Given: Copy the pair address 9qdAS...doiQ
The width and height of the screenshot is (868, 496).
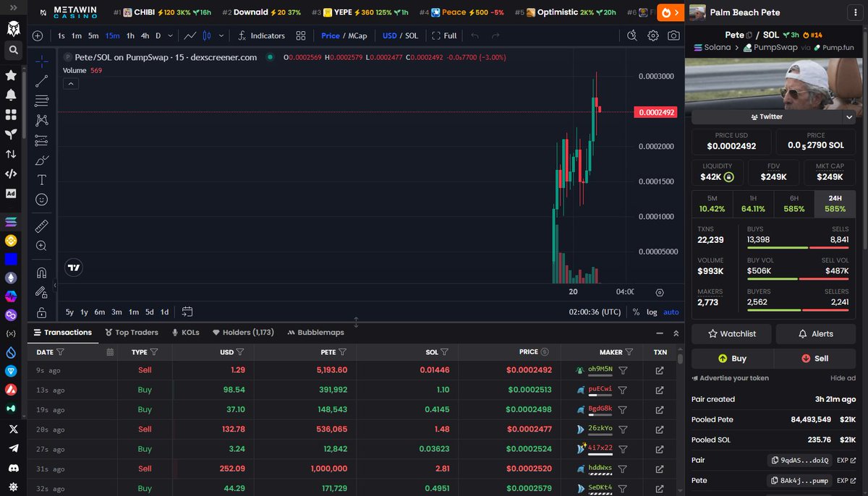Looking at the screenshot, I should click(799, 460).
